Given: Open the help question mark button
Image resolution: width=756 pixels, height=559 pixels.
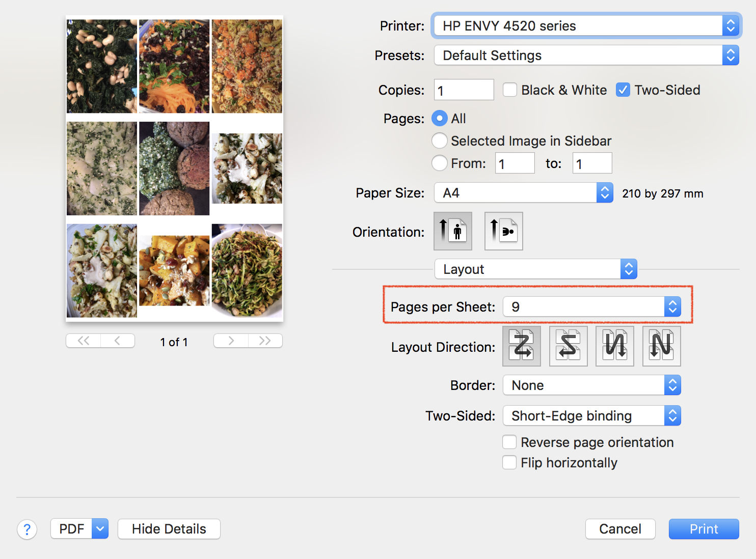Looking at the screenshot, I should (27, 529).
